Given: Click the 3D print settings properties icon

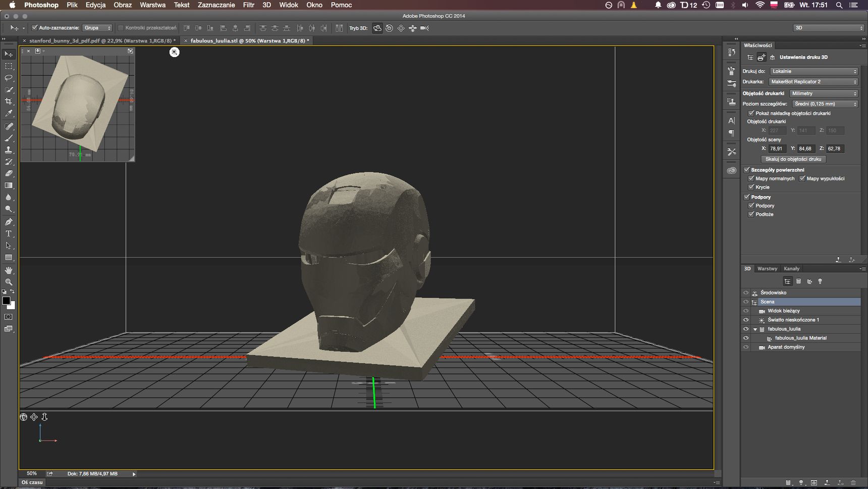Looking at the screenshot, I should 762,57.
